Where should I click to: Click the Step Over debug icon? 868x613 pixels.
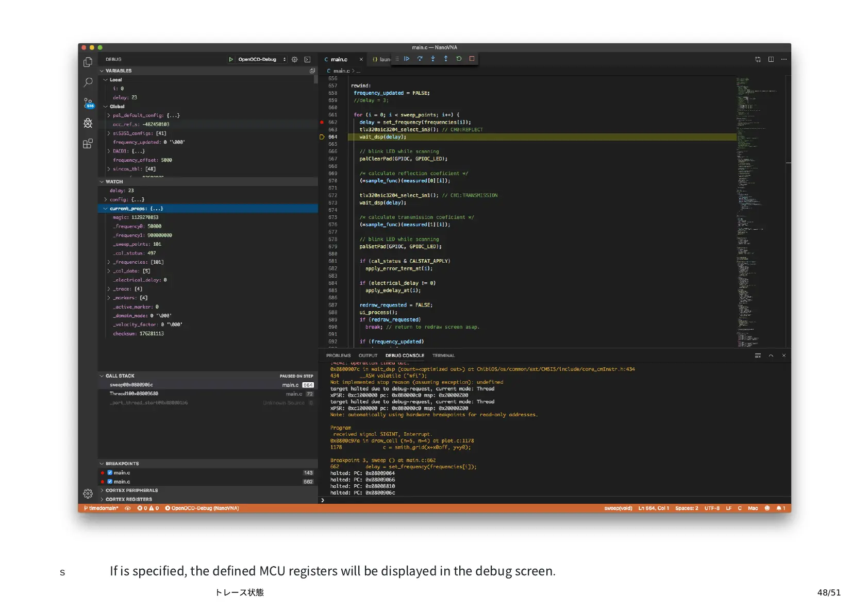coord(420,59)
